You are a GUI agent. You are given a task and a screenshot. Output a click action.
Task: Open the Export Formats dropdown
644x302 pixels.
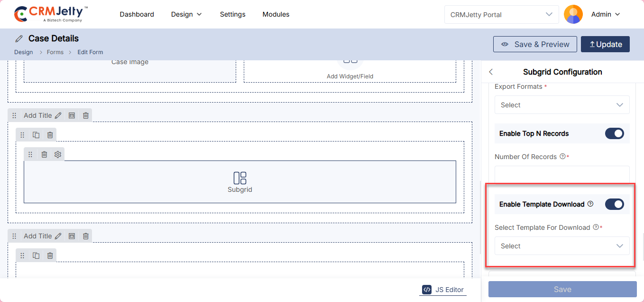click(561, 105)
